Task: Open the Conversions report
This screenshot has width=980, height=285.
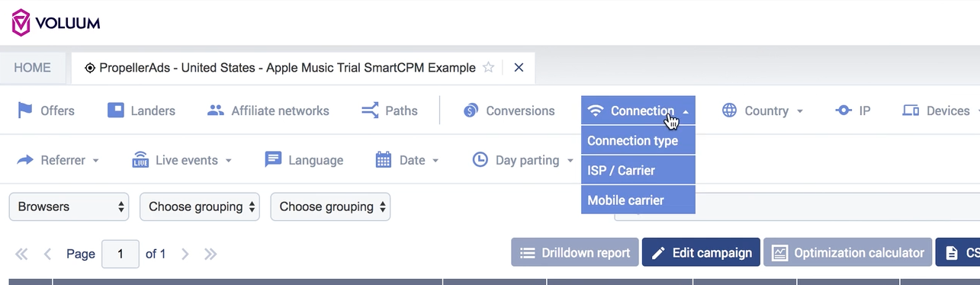Action: [509, 110]
